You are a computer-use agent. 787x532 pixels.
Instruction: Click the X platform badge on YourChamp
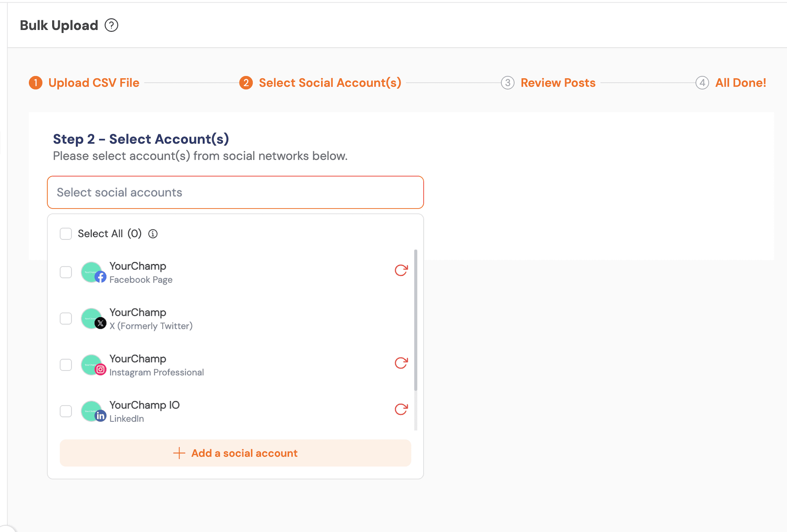(101, 324)
